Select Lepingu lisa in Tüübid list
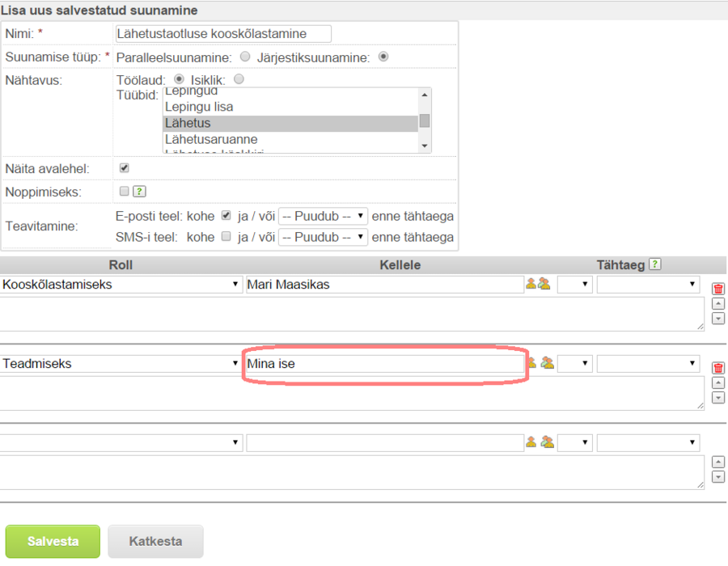 [x=290, y=108]
